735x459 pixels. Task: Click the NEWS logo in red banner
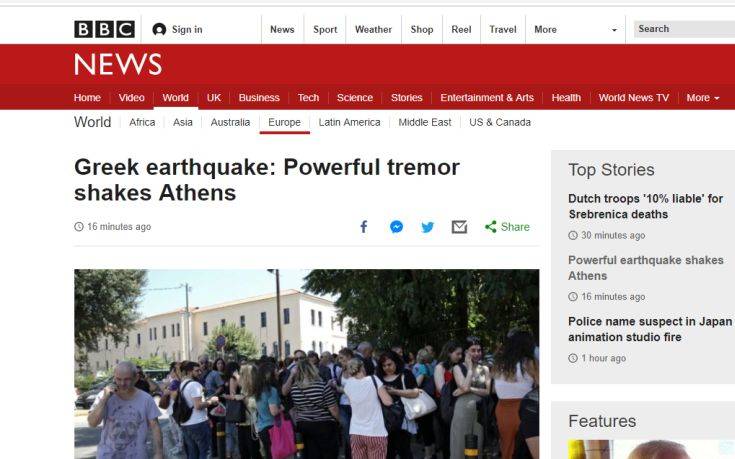118,64
